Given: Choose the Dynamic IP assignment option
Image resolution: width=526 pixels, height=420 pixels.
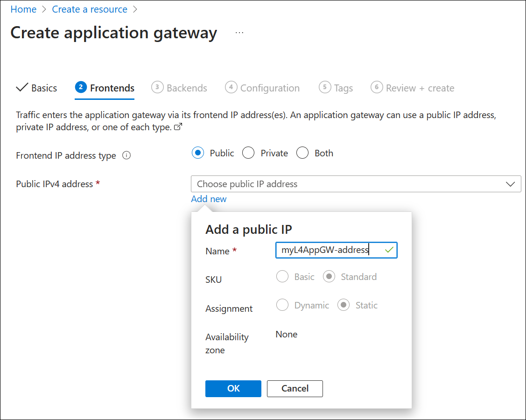Looking at the screenshot, I should tap(282, 305).
